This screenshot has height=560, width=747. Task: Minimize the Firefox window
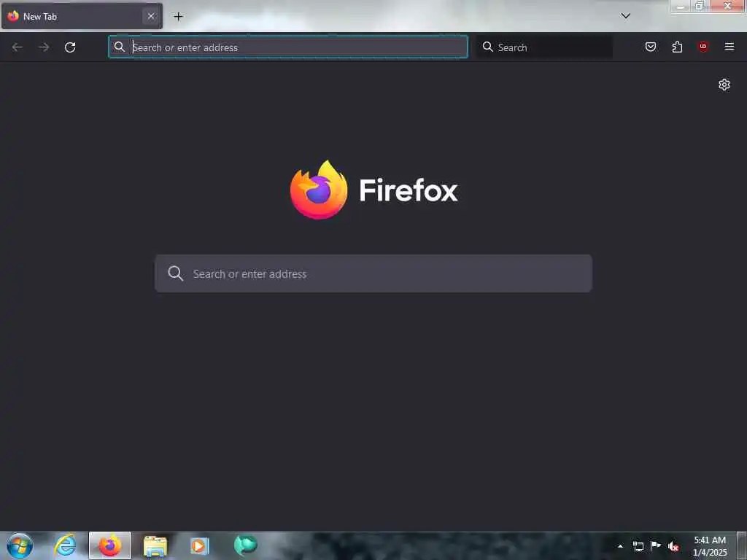(x=681, y=6)
